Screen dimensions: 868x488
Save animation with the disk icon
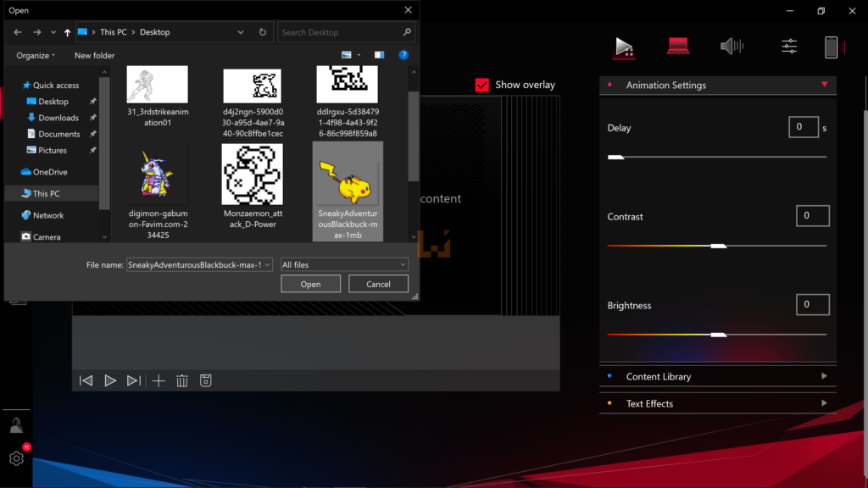[205, 380]
